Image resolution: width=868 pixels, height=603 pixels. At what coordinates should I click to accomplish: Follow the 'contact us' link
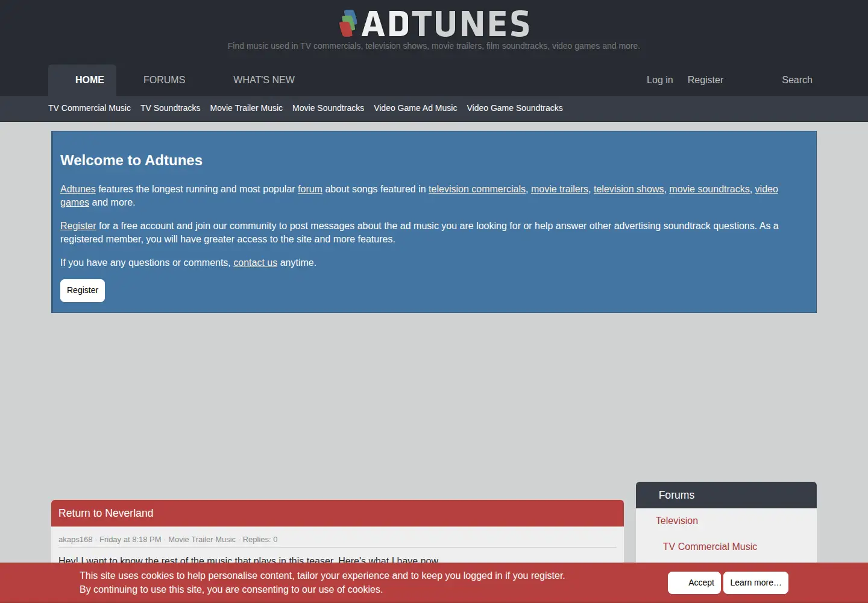point(255,263)
